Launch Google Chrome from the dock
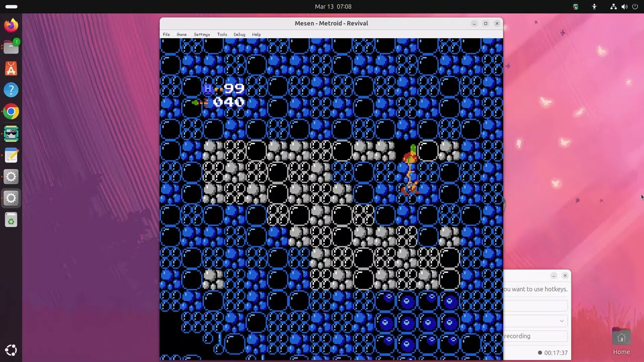The width and height of the screenshot is (644, 362). 11,112
